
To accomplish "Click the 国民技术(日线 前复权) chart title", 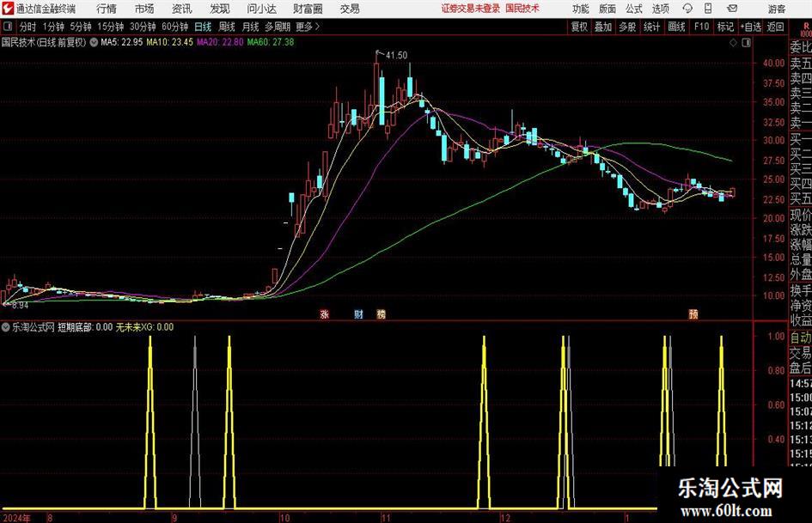I will tap(44, 42).
